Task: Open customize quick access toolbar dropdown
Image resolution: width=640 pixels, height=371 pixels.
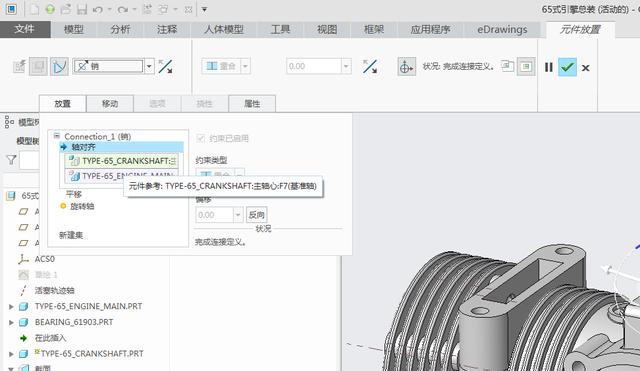Action: pos(204,9)
